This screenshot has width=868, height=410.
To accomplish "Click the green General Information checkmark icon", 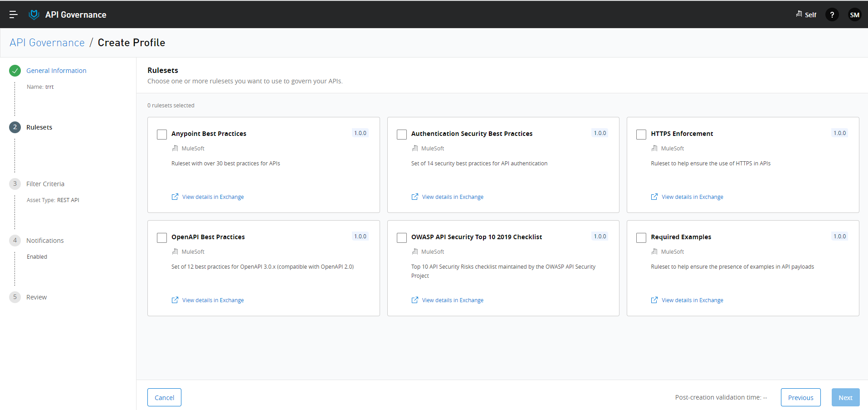I will [15, 71].
